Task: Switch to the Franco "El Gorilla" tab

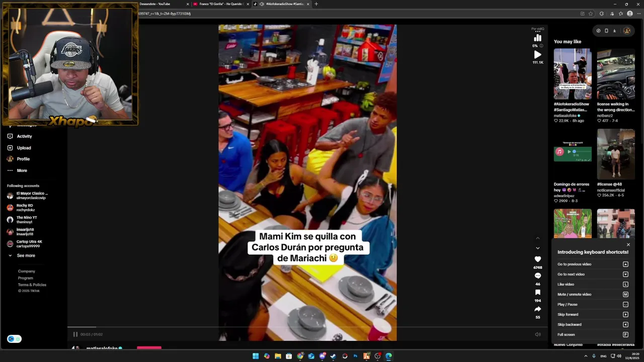Action: pos(221,4)
